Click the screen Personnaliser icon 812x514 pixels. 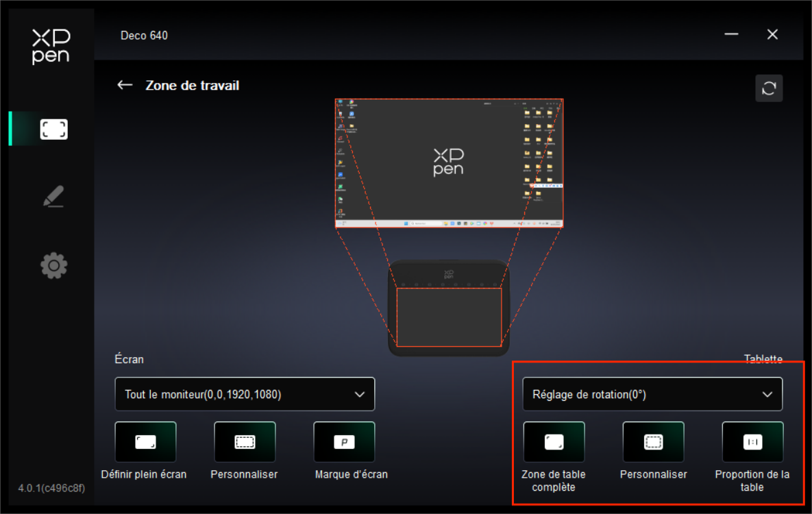[x=245, y=442]
